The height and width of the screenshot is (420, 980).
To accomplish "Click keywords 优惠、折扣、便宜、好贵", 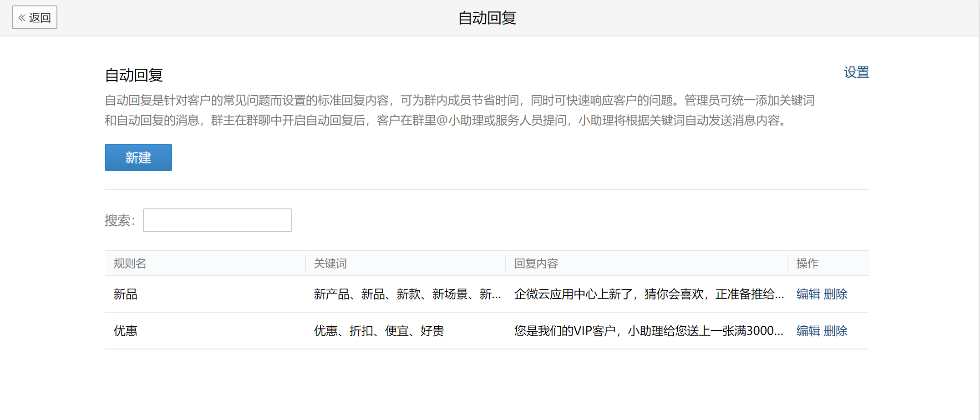I will pos(379,331).
